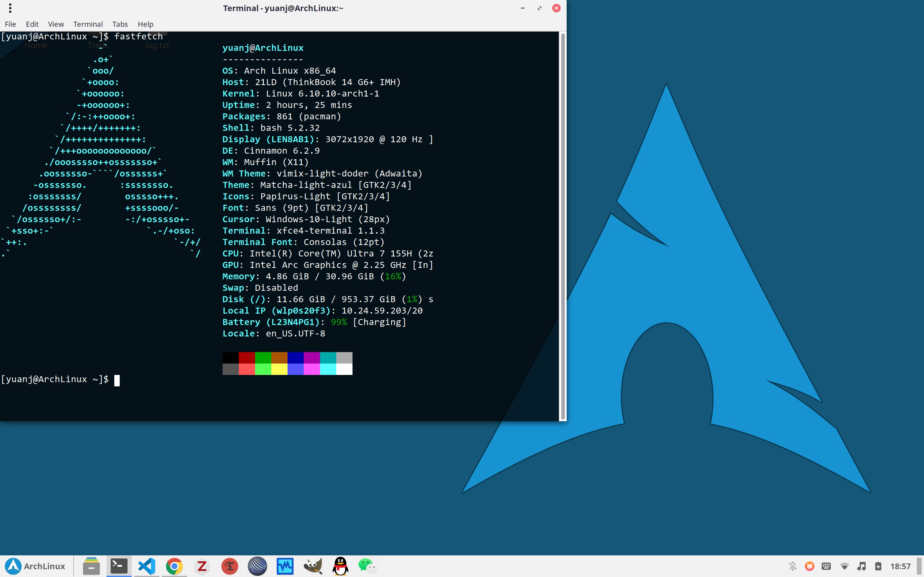Open the 18:57 clock calendar

(x=900, y=566)
